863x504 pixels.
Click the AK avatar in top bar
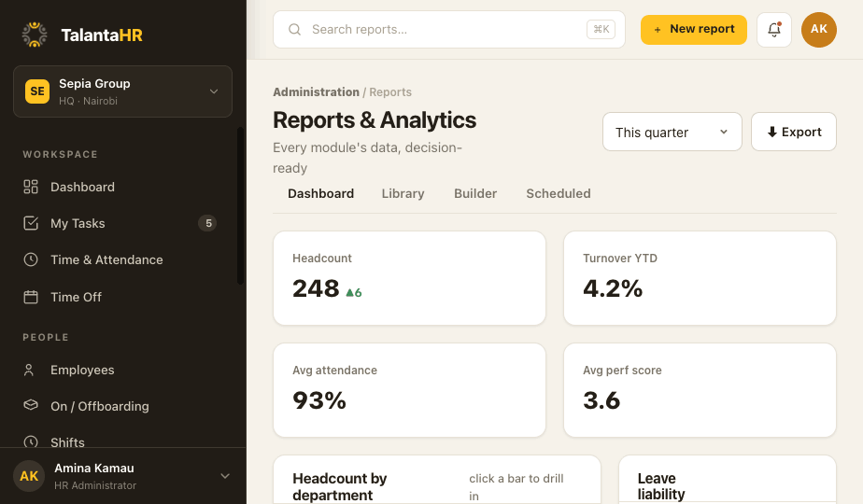[819, 30]
